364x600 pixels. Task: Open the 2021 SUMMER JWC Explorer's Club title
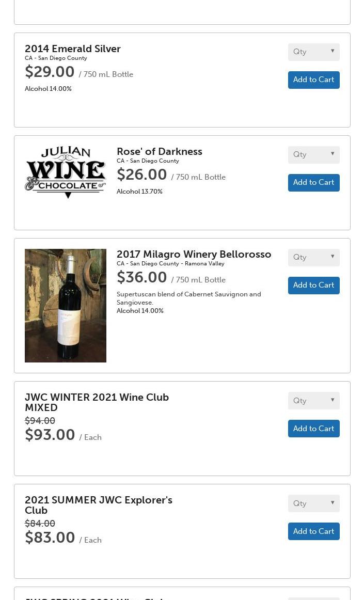tap(99, 505)
